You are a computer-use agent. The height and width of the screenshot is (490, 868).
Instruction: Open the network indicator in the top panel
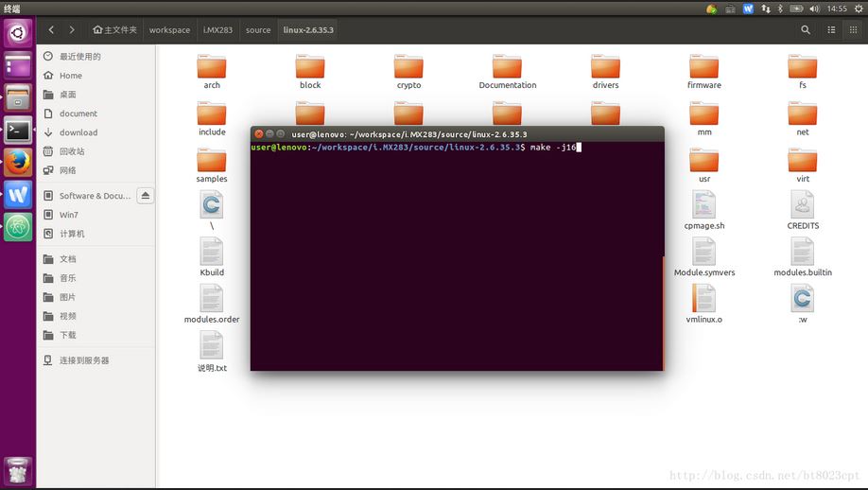pyautogui.click(x=766, y=9)
